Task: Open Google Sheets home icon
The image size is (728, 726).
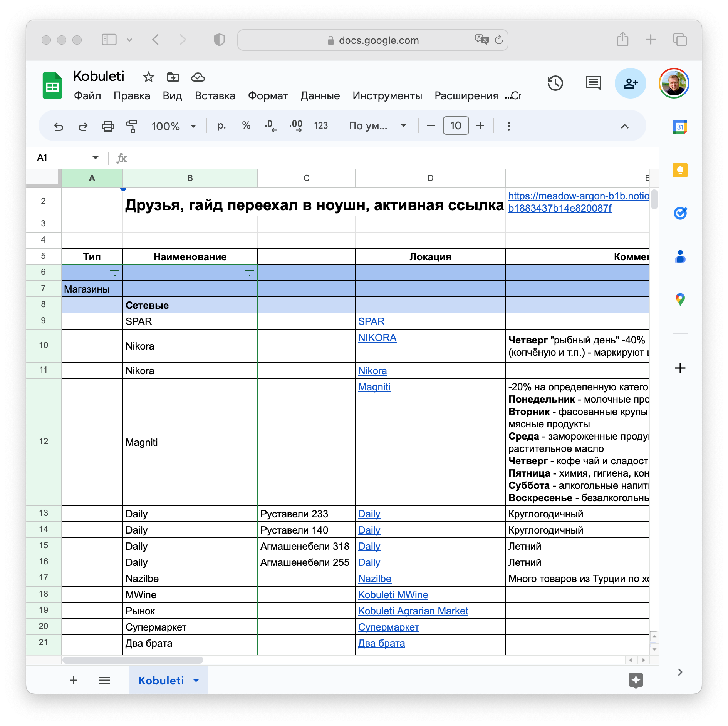Action: [52, 85]
